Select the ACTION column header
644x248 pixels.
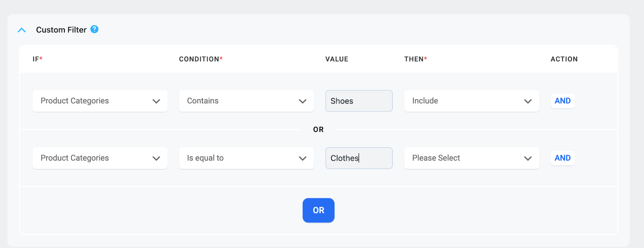pos(564,59)
